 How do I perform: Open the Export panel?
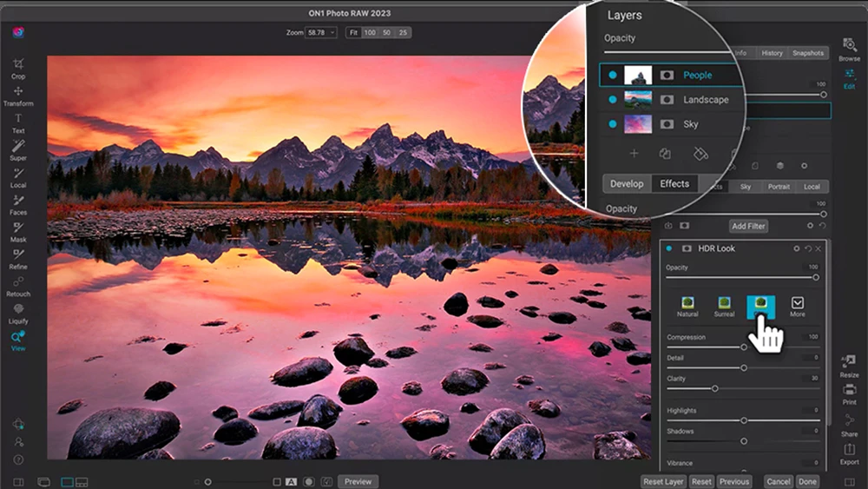pyautogui.click(x=849, y=453)
